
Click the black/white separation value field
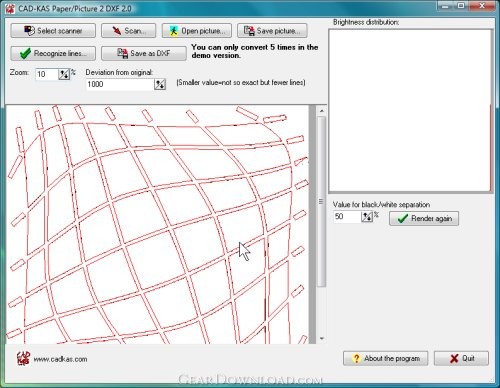tap(347, 217)
